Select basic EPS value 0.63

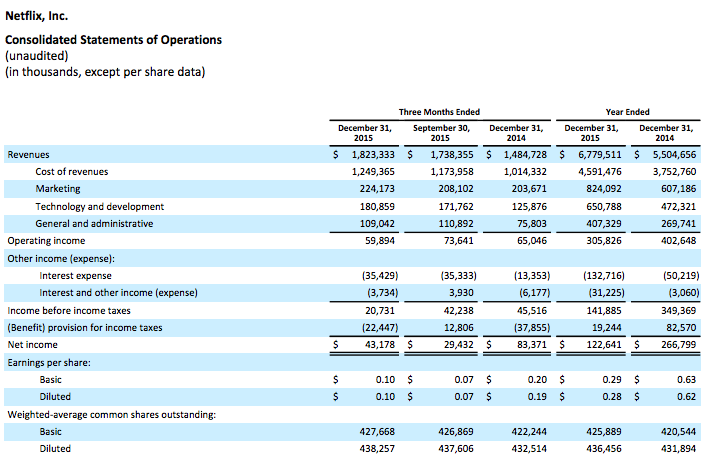coord(686,380)
